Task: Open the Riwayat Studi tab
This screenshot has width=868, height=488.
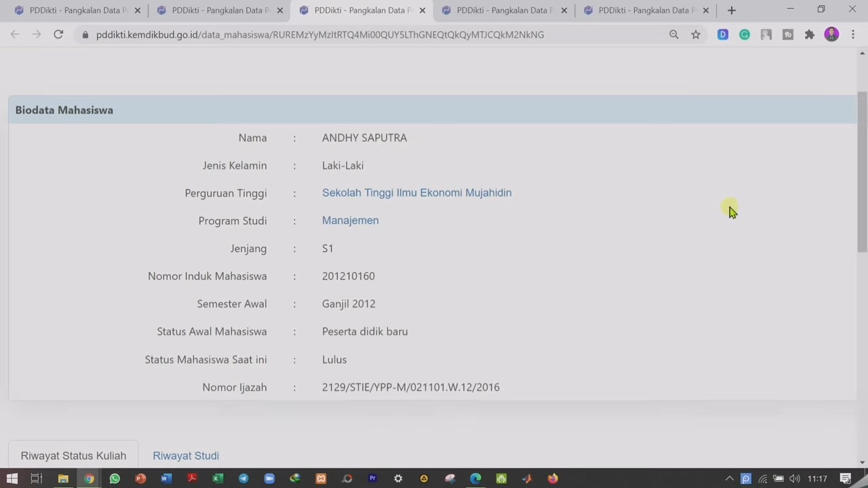Action: tap(186, 455)
